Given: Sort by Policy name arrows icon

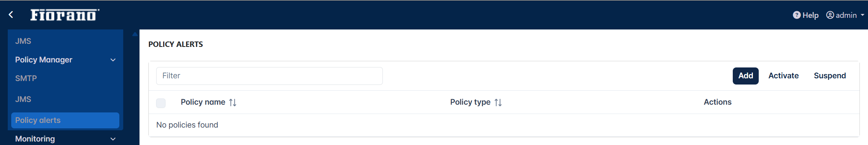Looking at the screenshot, I should [x=232, y=102].
